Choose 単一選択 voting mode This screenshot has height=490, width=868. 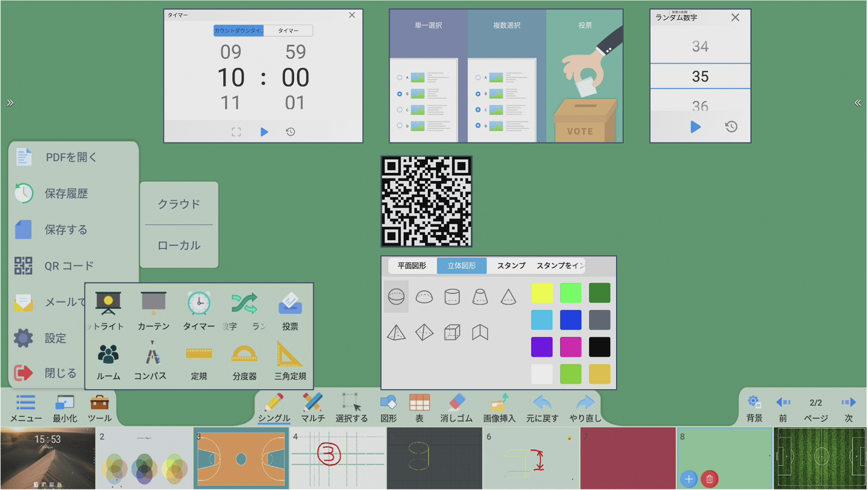click(428, 76)
